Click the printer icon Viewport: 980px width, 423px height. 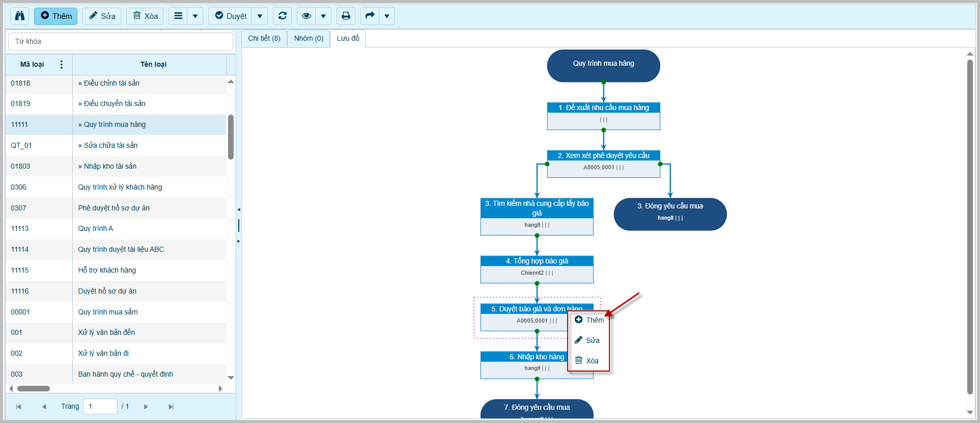(x=346, y=16)
